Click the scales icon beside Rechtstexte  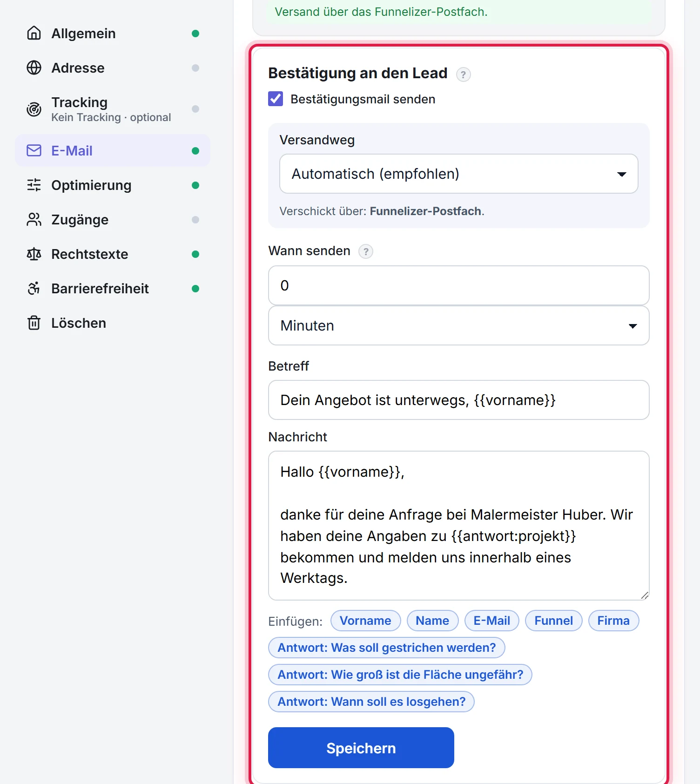pyautogui.click(x=34, y=254)
